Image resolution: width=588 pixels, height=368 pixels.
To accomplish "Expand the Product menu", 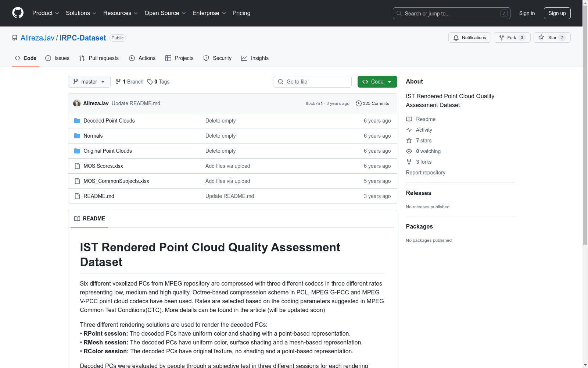I will click(x=46, y=13).
